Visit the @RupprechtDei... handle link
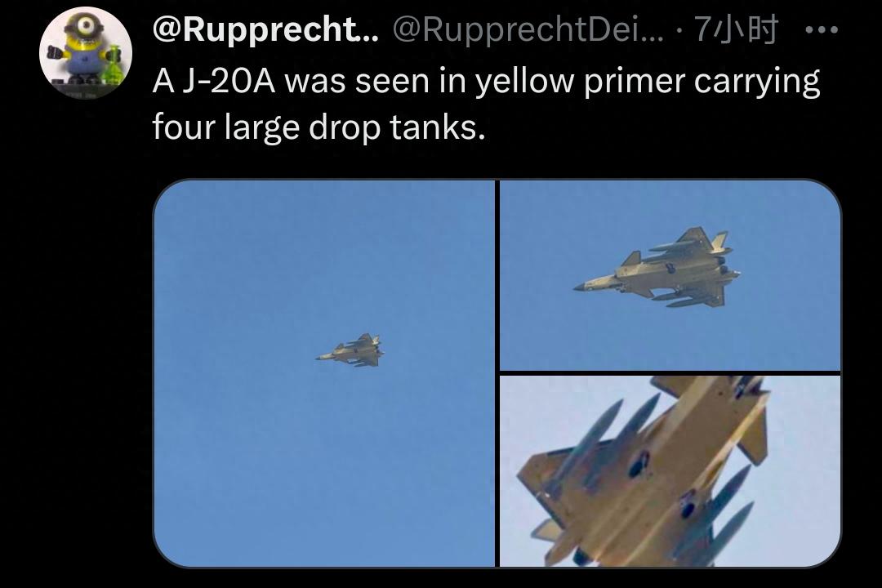The width and height of the screenshot is (882, 588). point(528,29)
